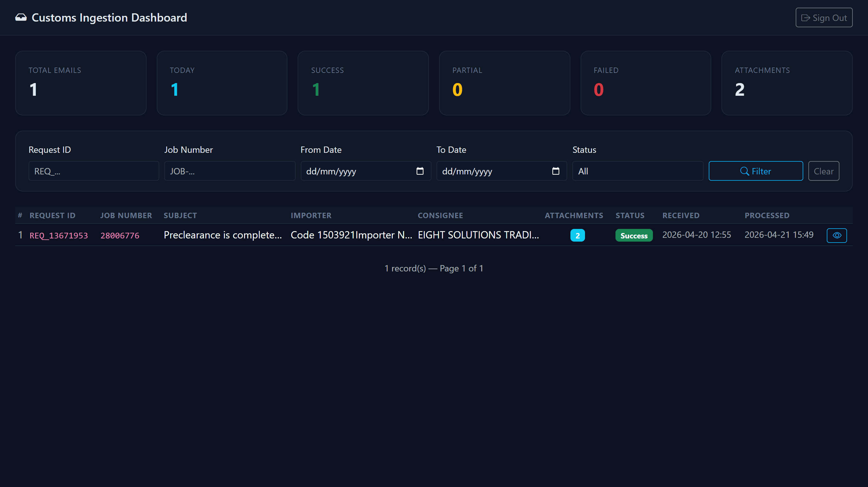Toggle the Success status badge on the record
This screenshot has width=868, height=487.
coord(634,235)
